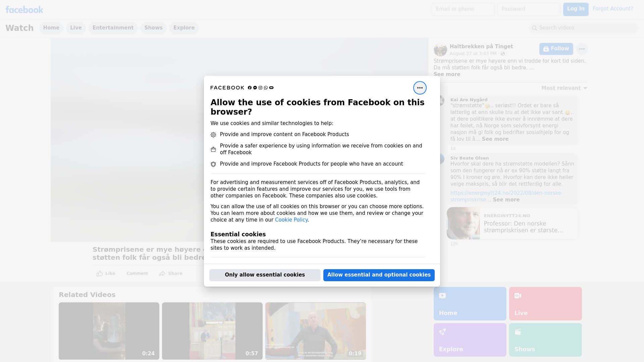Click the Search videos input
Image resolution: width=644 pixels, height=362 pixels.
tap(584, 28)
